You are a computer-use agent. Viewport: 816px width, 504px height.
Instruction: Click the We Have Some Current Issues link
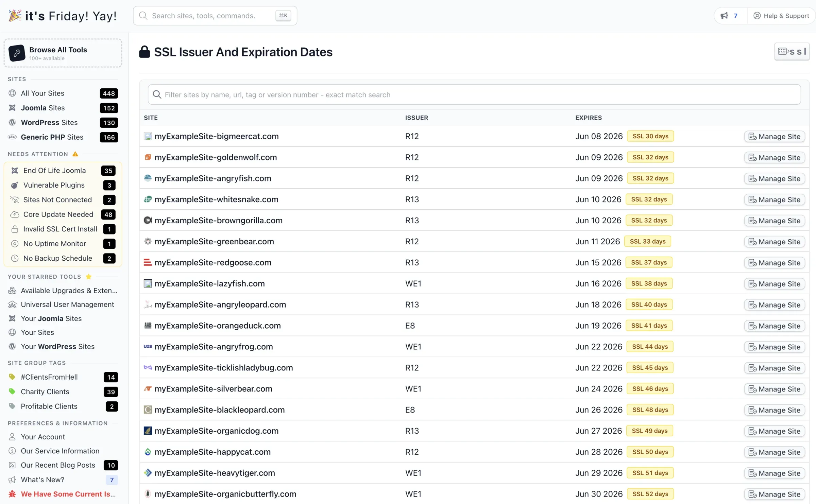point(68,494)
